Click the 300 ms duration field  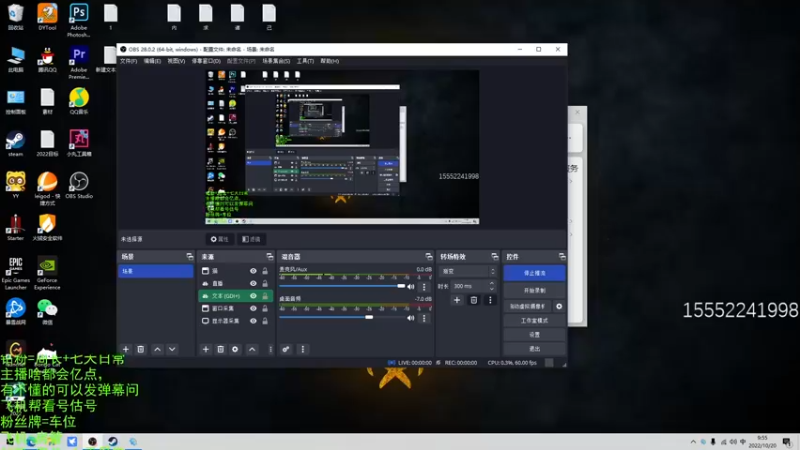[469, 286]
